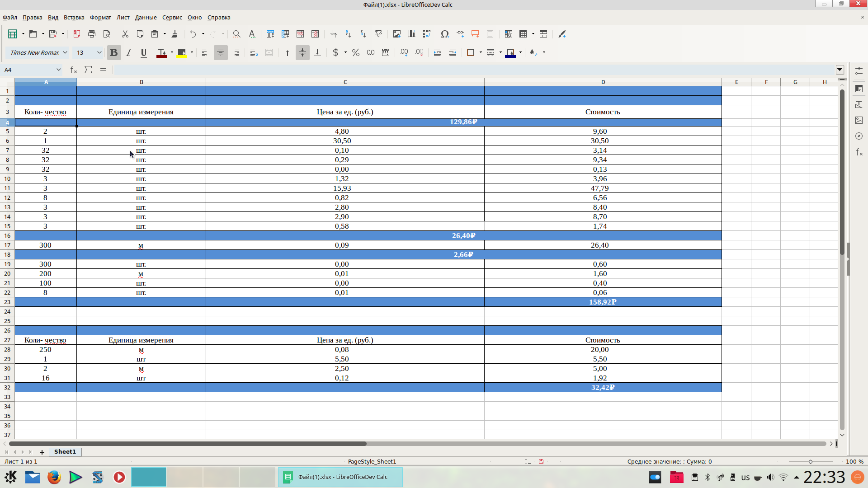868x488 pixels.
Task: Click the Insert Chart icon
Action: 412,34
